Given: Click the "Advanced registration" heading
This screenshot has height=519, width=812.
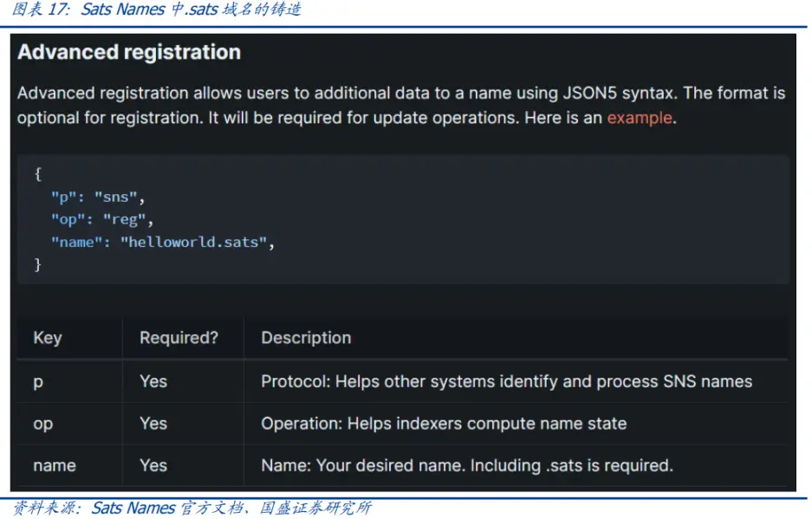Looking at the screenshot, I should pyautogui.click(x=129, y=52).
